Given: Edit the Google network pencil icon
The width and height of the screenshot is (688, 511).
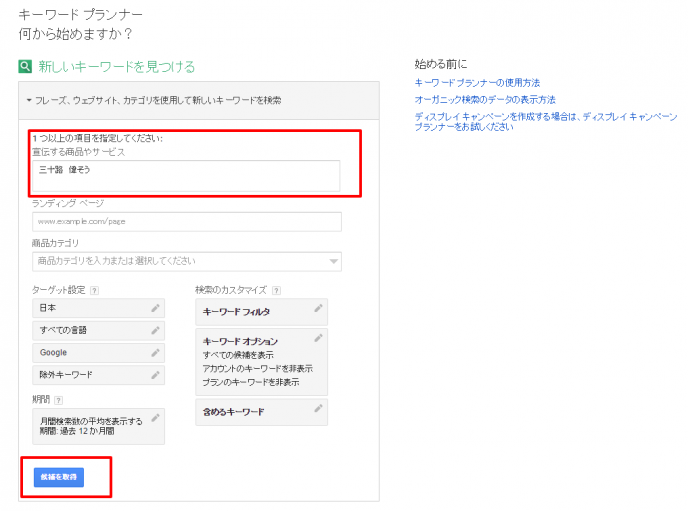Looking at the screenshot, I should pos(155,353).
